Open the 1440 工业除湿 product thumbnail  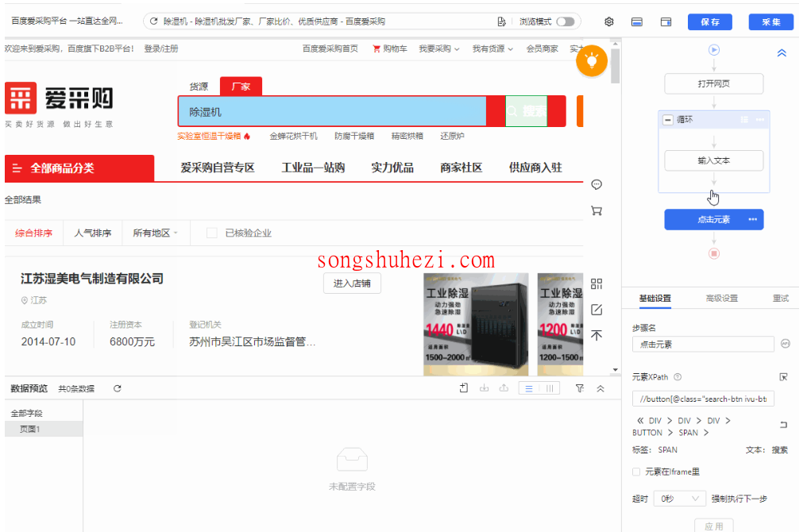pos(476,324)
